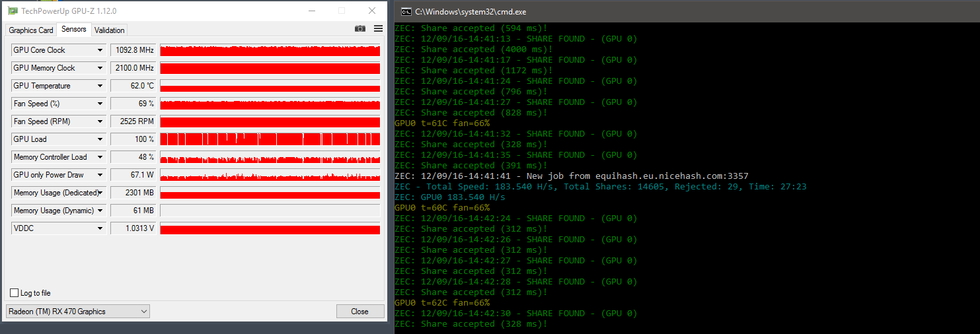980x334 pixels.
Task: Close the GPU-Z window with X
Action: (372, 11)
